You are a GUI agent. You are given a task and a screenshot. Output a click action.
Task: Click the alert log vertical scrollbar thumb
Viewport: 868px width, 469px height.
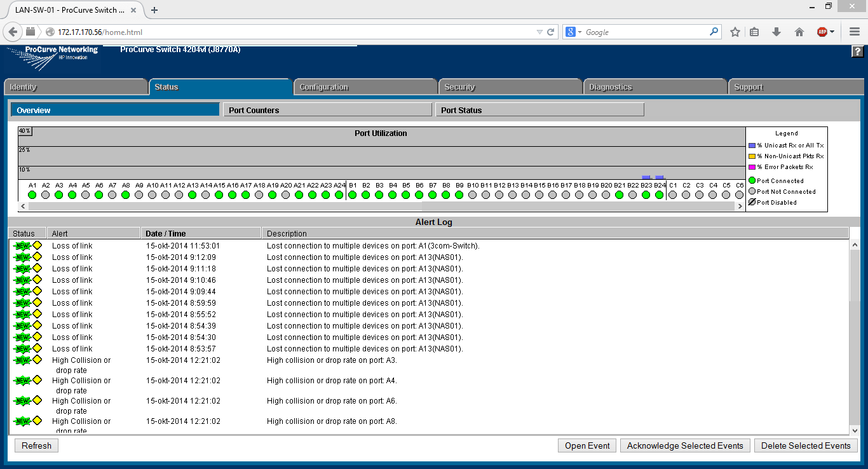coord(855,276)
